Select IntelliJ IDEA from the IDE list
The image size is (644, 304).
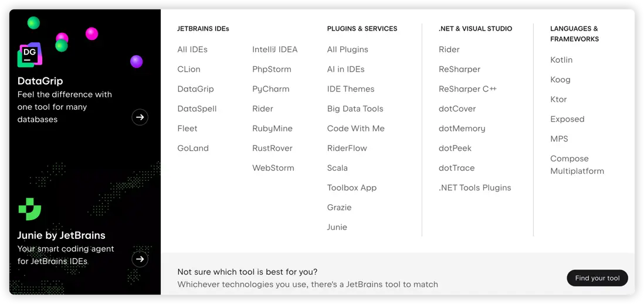coord(274,49)
